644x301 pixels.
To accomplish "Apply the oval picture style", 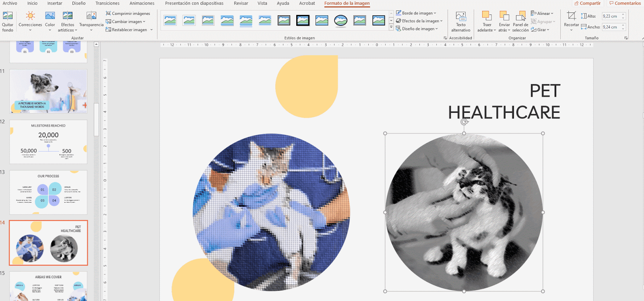I will click(x=341, y=20).
